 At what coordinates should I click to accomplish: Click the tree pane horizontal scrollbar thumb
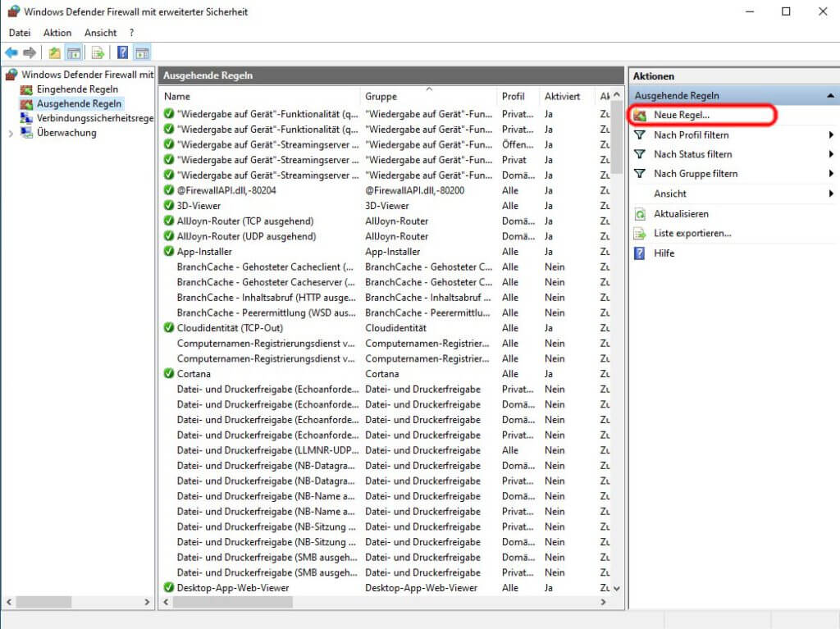[x=43, y=602]
